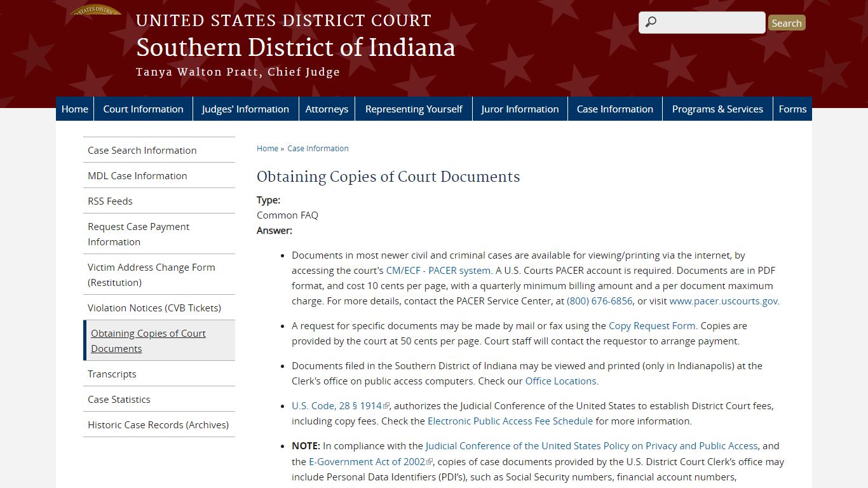Open MDL Case Information sidebar link
This screenshot has height=488, width=868.
[x=159, y=175]
